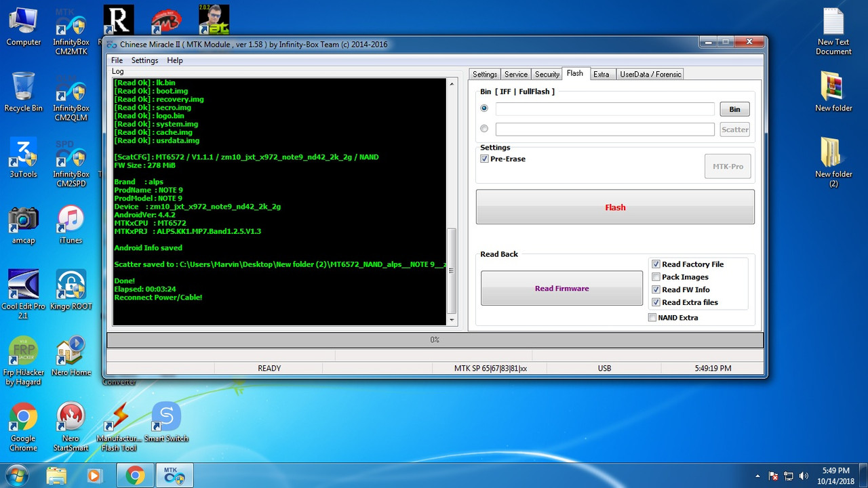868x488 pixels.
Task: Click the MTK app taskbar button
Action: [174, 476]
